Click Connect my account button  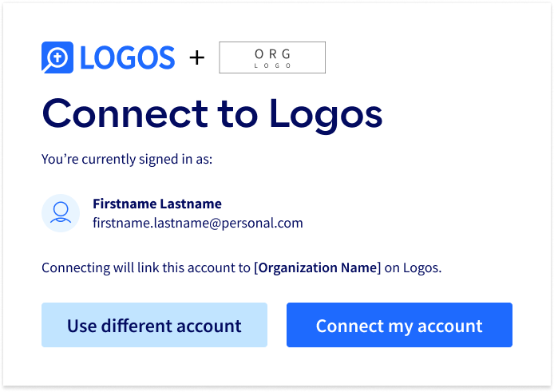399,325
